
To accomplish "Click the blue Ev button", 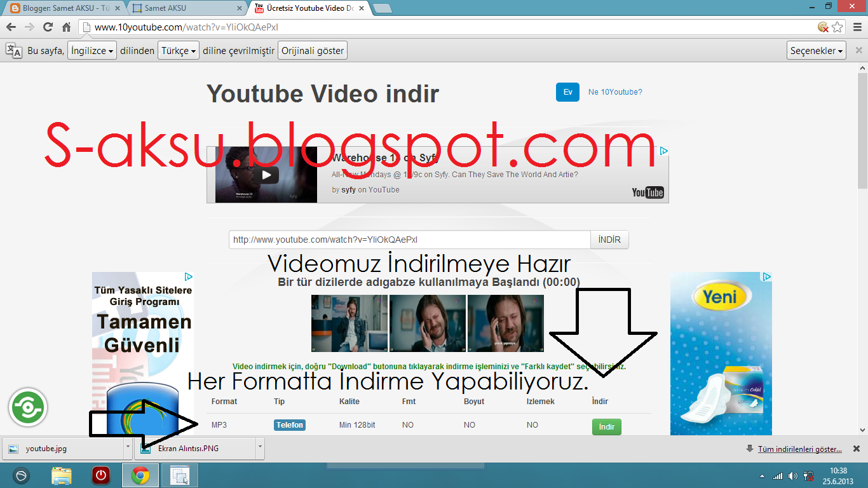I will [567, 92].
